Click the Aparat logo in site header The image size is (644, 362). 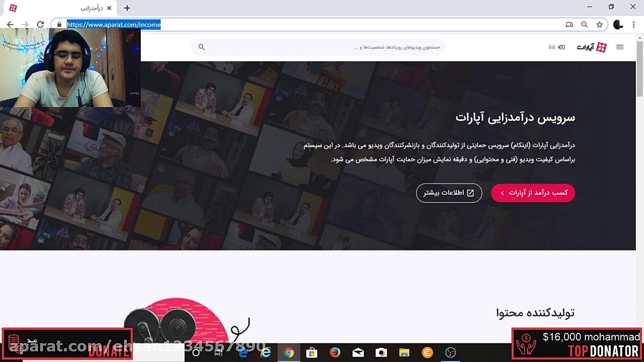click(x=591, y=47)
